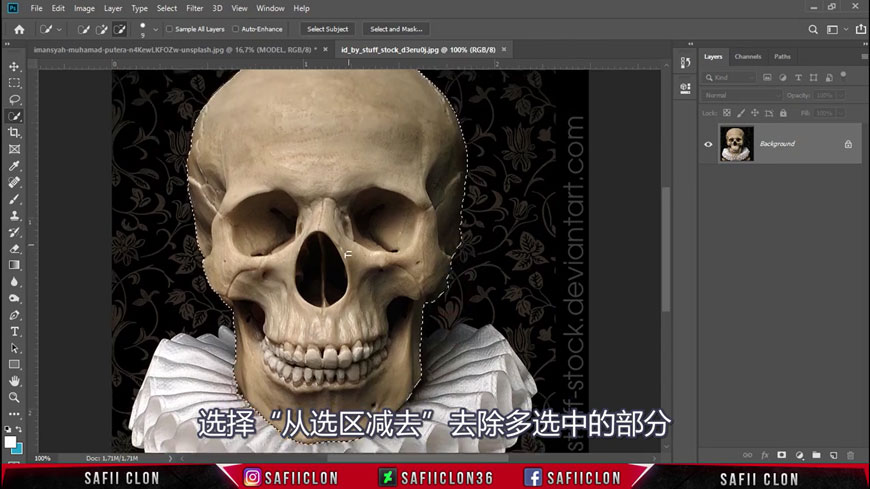Open the Edit Toolbar three-dots menu

pos(14,414)
